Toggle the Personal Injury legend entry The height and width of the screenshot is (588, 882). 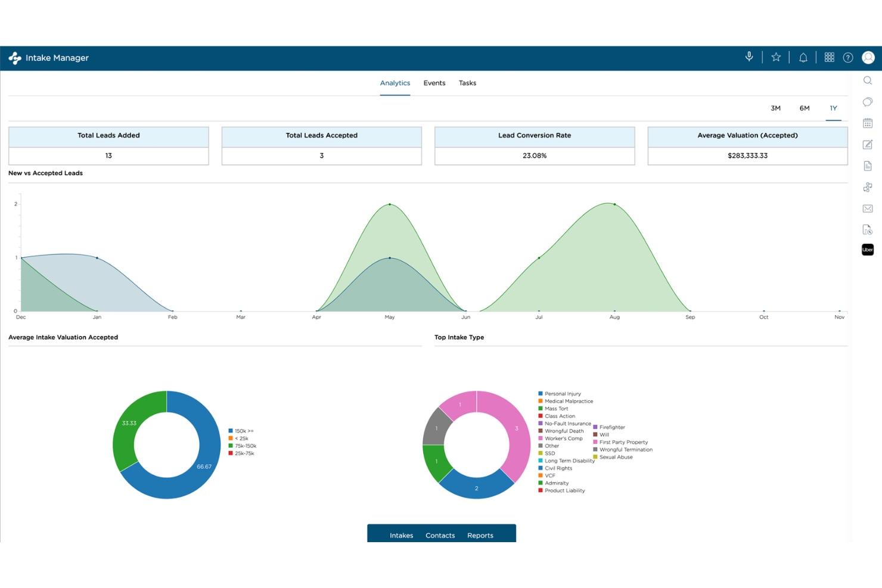coord(563,394)
